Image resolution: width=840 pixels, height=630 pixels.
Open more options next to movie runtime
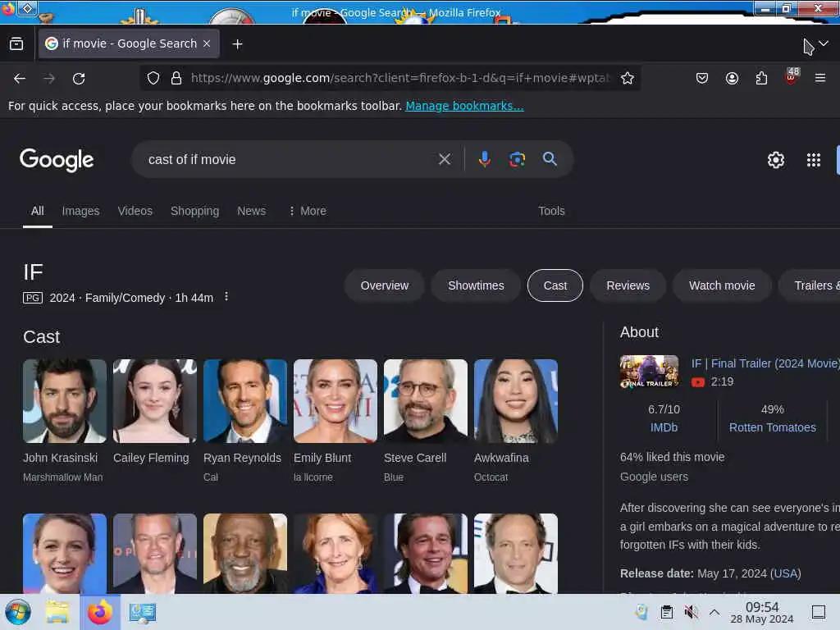coord(226,297)
